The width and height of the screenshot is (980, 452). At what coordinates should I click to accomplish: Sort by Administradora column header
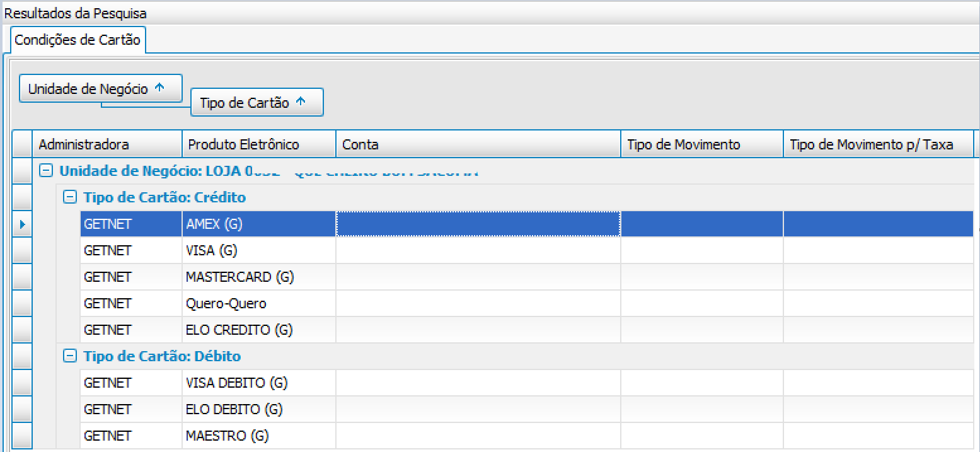pyautogui.click(x=107, y=144)
